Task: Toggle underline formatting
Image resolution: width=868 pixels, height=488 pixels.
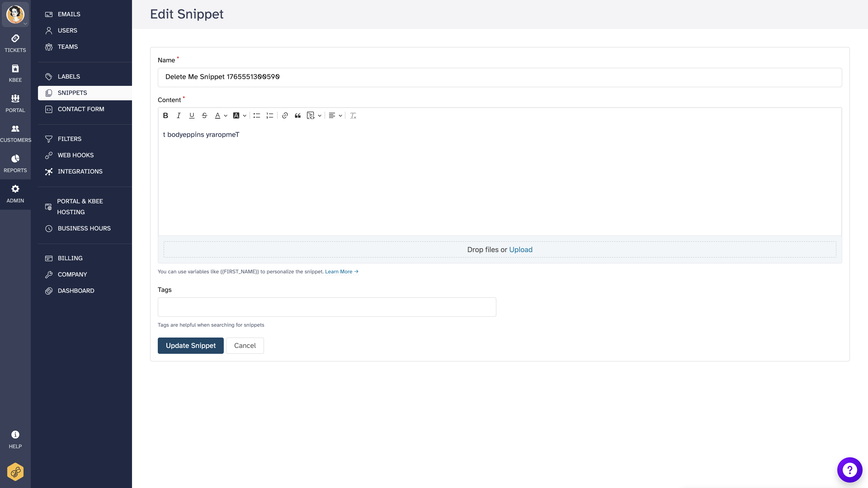Action: pyautogui.click(x=192, y=115)
